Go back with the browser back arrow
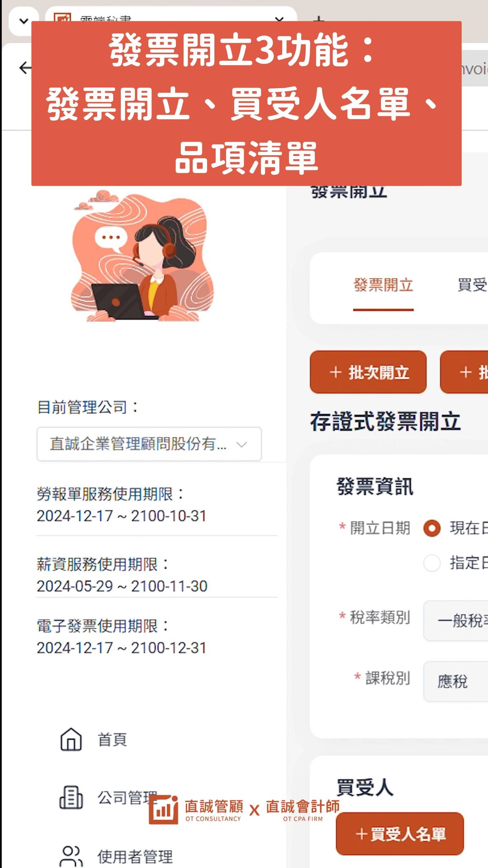The width and height of the screenshot is (488, 868). [25, 68]
